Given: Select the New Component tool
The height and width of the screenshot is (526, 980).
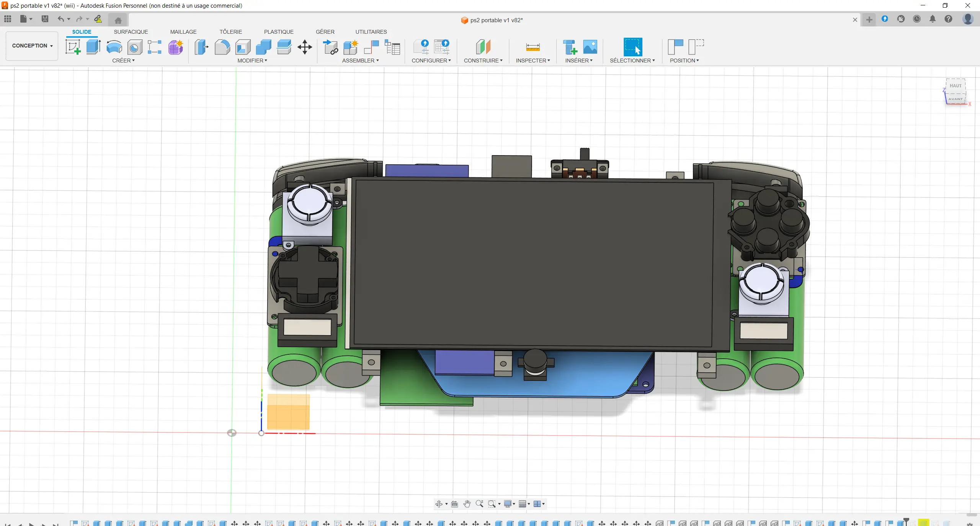Looking at the screenshot, I should point(351,47).
